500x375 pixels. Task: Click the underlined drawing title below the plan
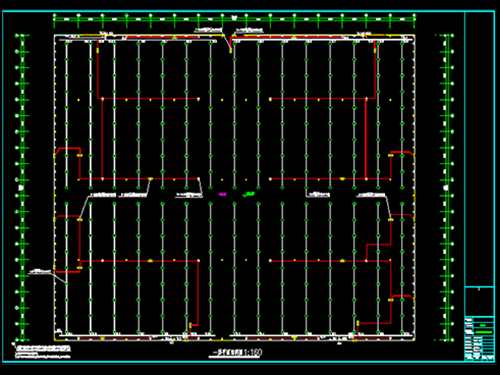click(x=235, y=353)
